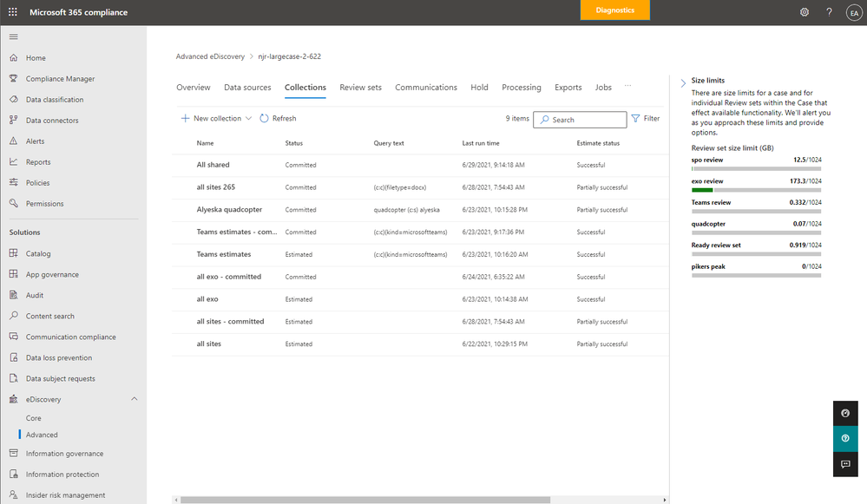The height and width of the screenshot is (504, 867).
Task: Open the all exo - committed collection
Action: click(x=229, y=277)
